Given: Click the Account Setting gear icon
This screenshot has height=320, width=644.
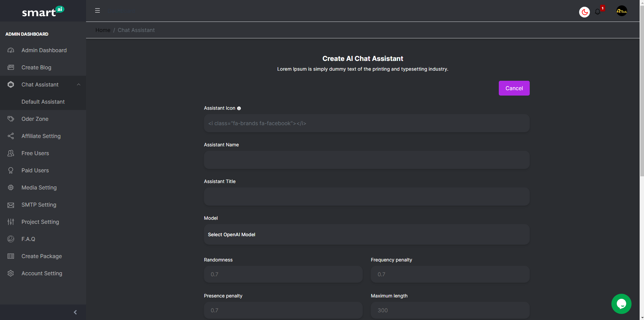Looking at the screenshot, I should 11,273.
